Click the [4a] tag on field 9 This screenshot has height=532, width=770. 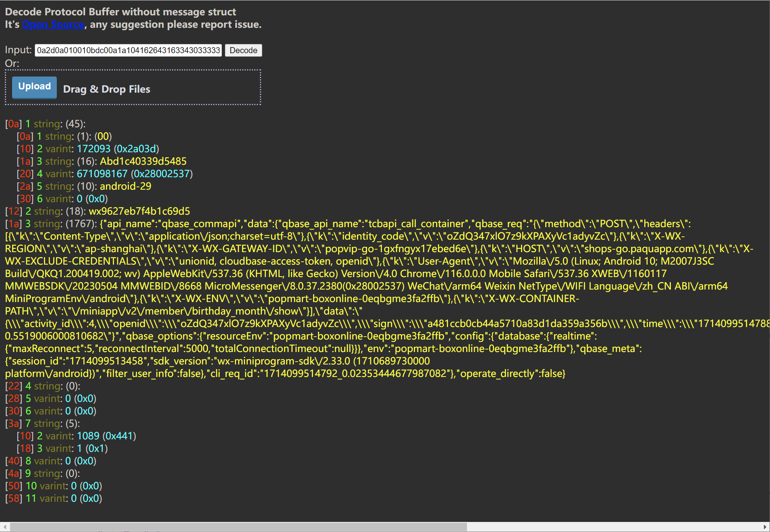[14, 474]
